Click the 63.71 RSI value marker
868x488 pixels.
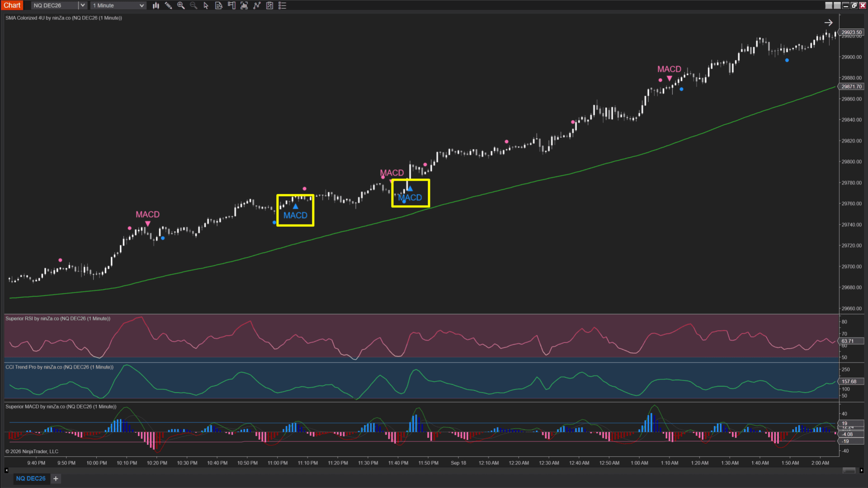click(x=851, y=341)
